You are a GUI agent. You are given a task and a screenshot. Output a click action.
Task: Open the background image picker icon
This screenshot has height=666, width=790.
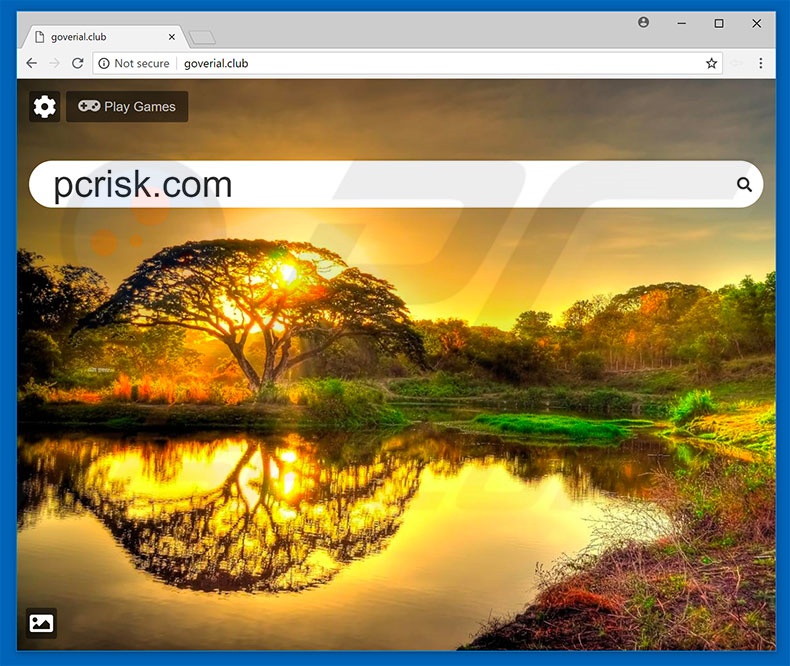point(41,623)
